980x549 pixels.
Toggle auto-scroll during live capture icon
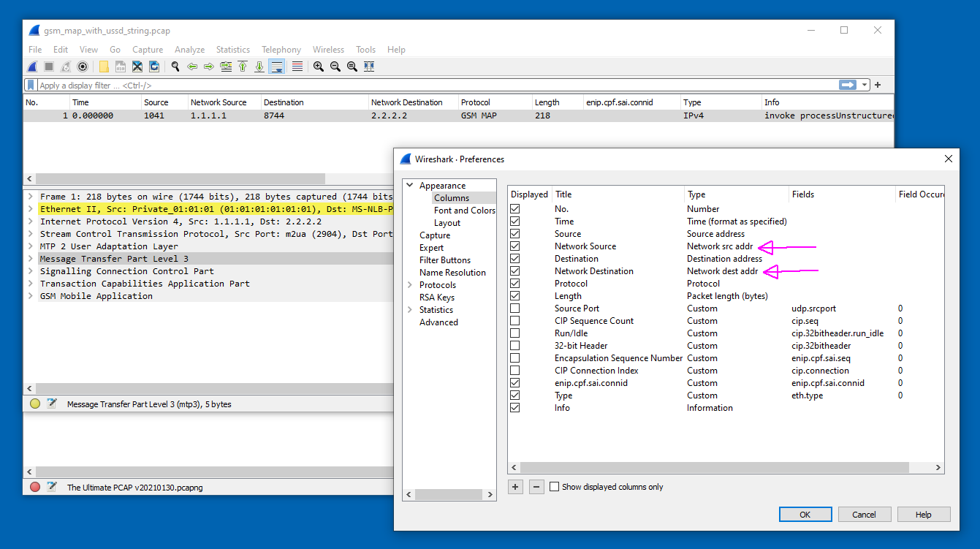[x=277, y=67]
